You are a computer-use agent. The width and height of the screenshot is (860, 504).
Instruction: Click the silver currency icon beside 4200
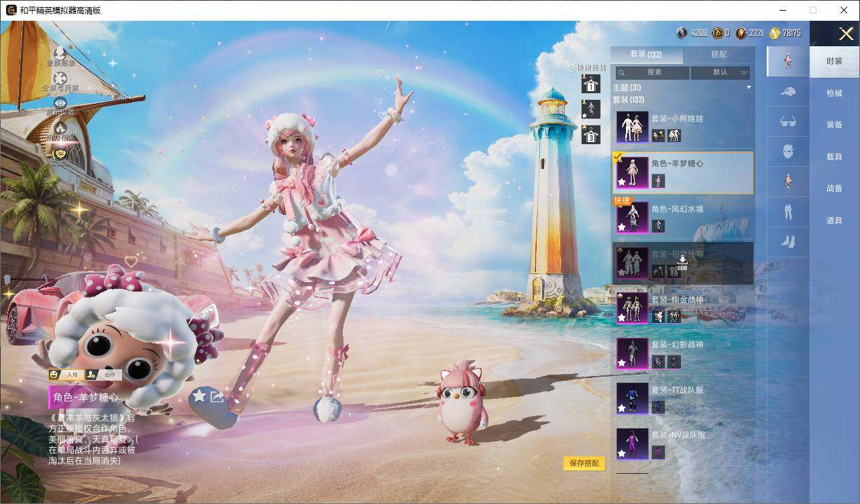click(x=682, y=33)
